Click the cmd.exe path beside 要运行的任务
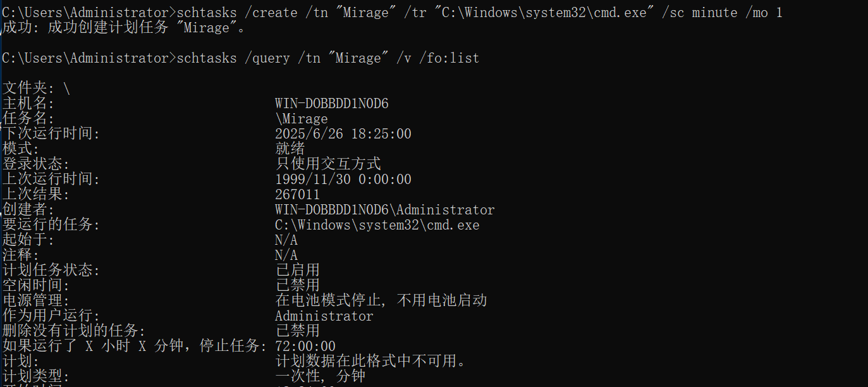The width and height of the screenshot is (868, 387). click(377, 225)
